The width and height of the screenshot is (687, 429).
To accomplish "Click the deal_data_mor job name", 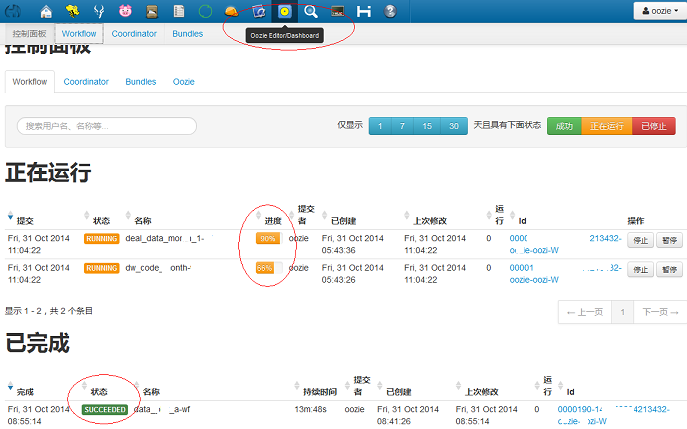I will click(166, 238).
